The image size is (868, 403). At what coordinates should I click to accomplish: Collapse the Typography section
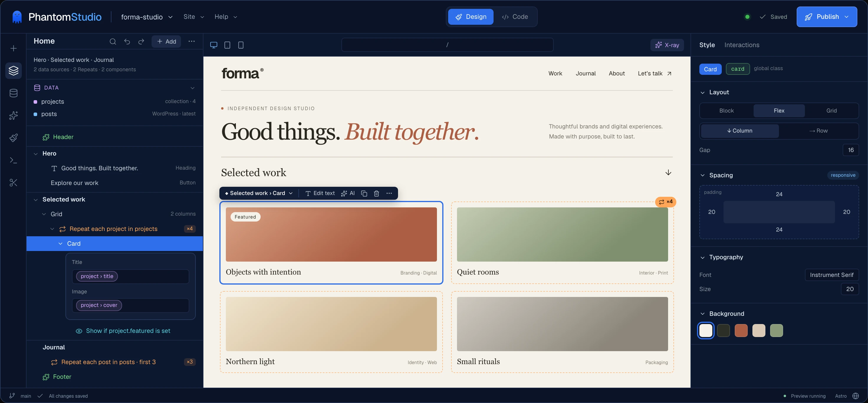click(703, 257)
